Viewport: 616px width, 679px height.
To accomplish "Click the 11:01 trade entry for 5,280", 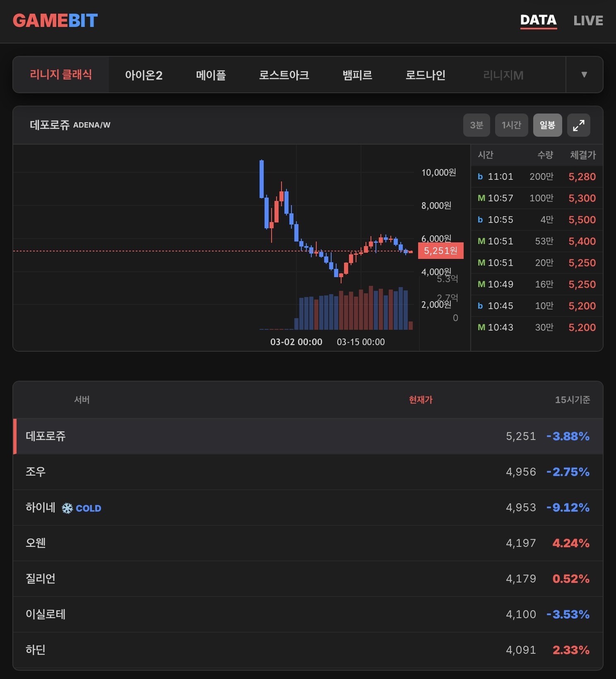I will (x=537, y=177).
